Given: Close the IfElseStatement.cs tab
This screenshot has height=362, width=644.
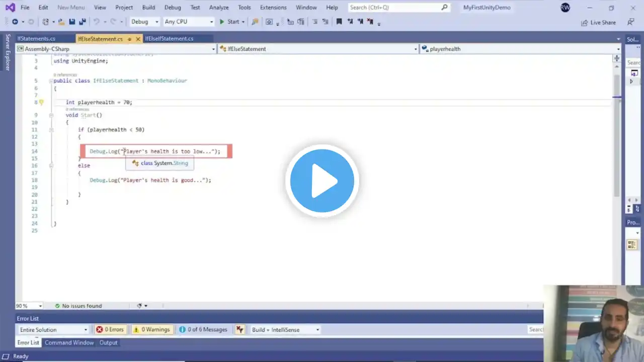Looking at the screenshot, I should coord(137,39).
